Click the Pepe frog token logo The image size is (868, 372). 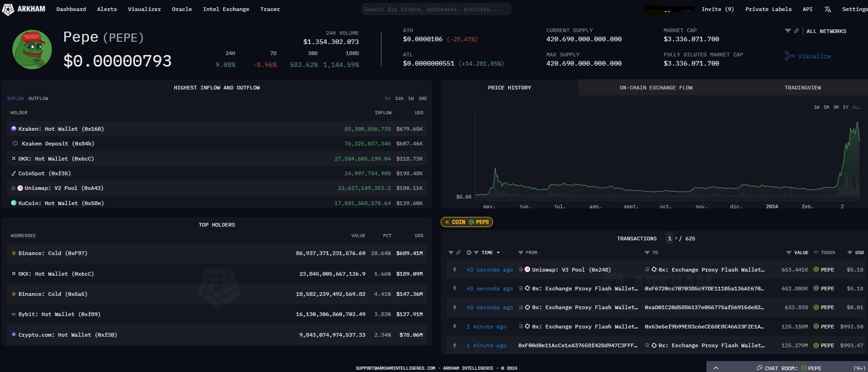(x=32, y=50)
